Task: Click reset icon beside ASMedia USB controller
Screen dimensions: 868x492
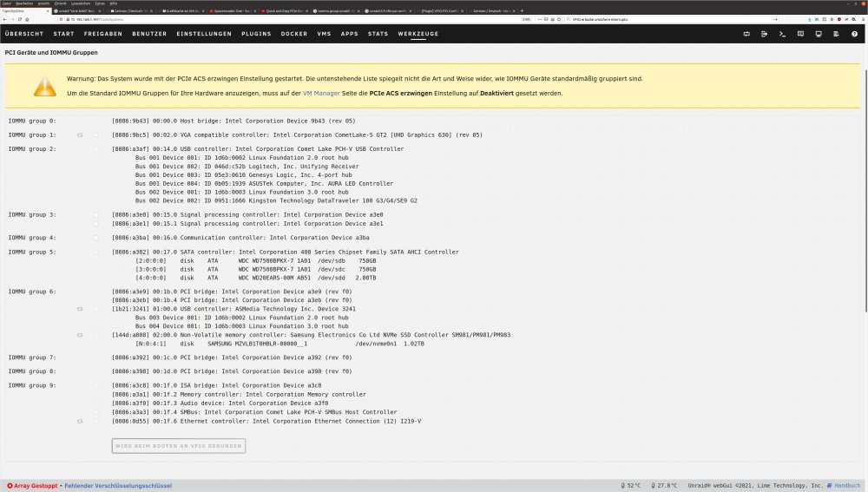Action: 80,309
